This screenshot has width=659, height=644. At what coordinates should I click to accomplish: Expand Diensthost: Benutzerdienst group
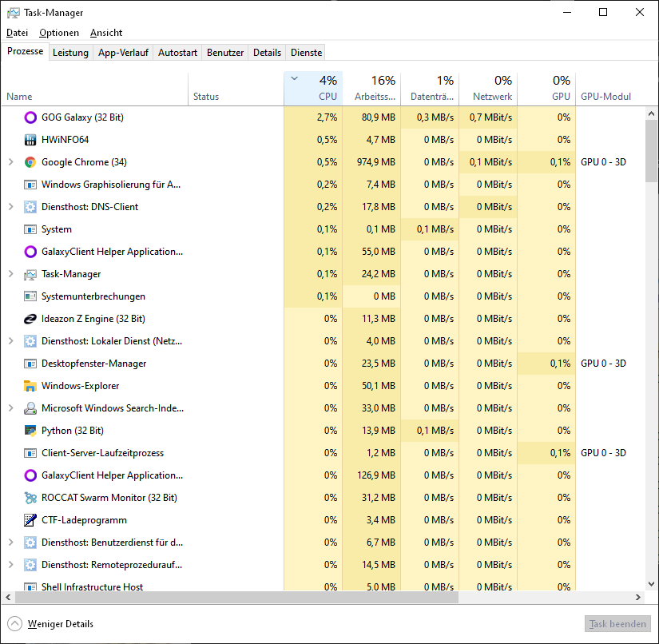click(11, 543)
